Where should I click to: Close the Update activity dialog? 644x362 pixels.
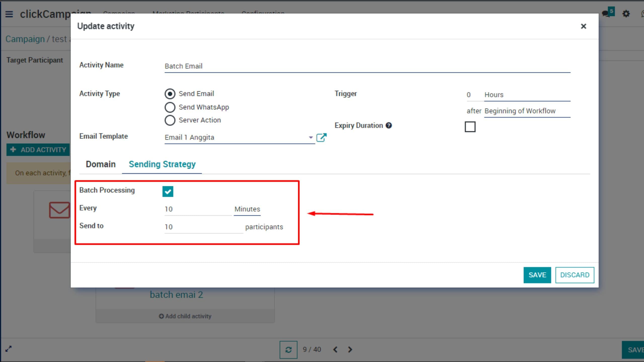point(583,26)
